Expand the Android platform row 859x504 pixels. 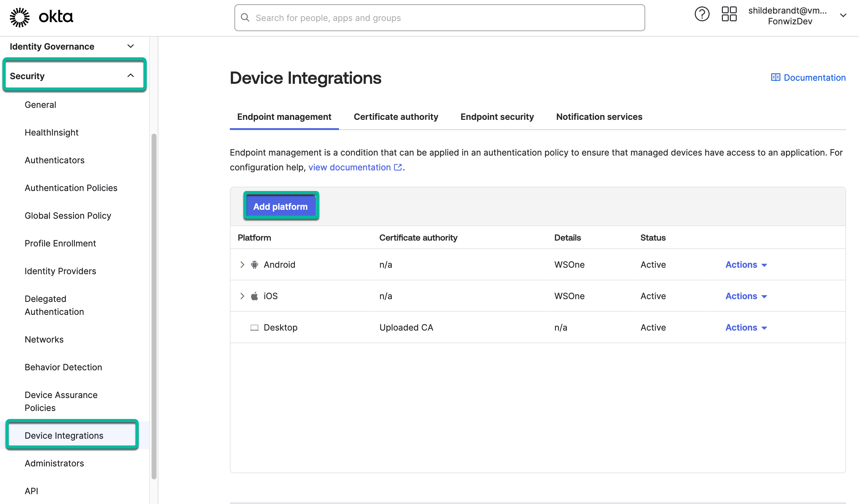[x=242, y=264]
